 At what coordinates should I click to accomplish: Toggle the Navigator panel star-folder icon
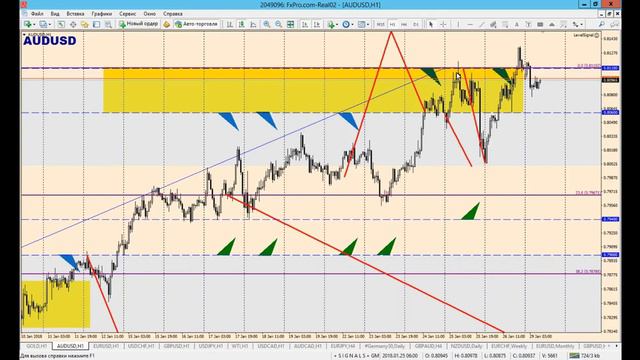[x=84, y=24]
